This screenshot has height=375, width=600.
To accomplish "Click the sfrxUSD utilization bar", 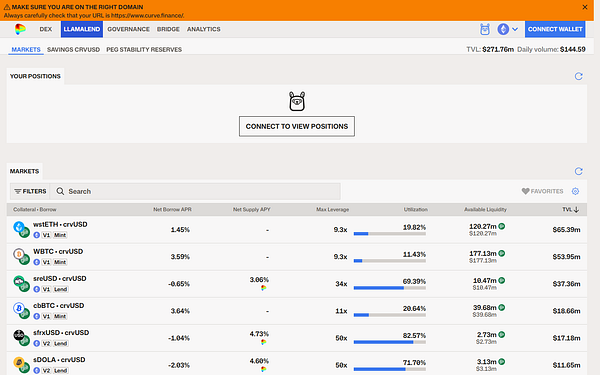I will (x=390, y=342).
